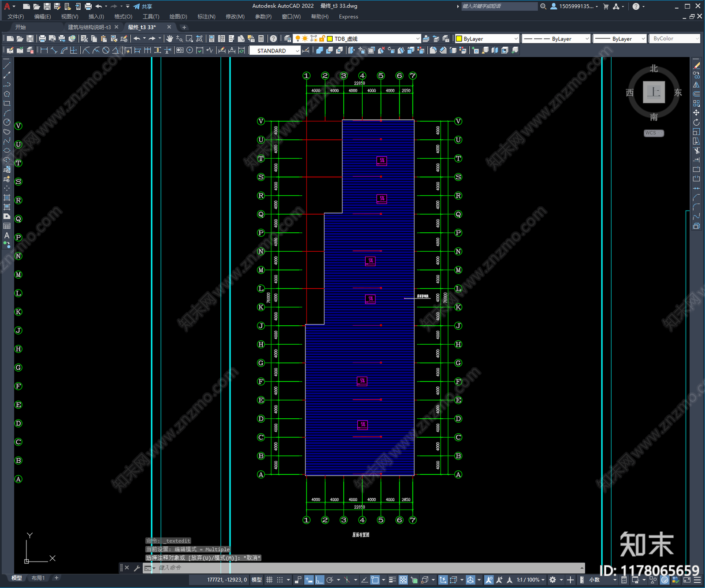This screenshot has height=588, width=705.
Task: Select the Linear dimension tool
Action: (44, 50)
